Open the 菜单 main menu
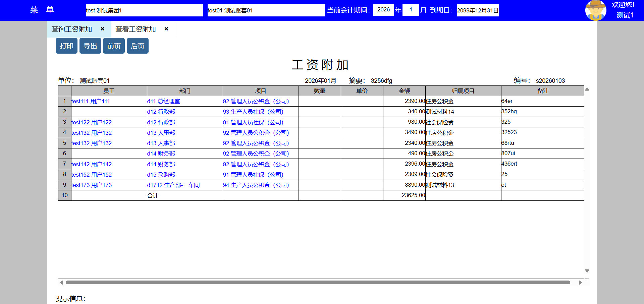Screen dimensions: 644x304 (42, 10)
